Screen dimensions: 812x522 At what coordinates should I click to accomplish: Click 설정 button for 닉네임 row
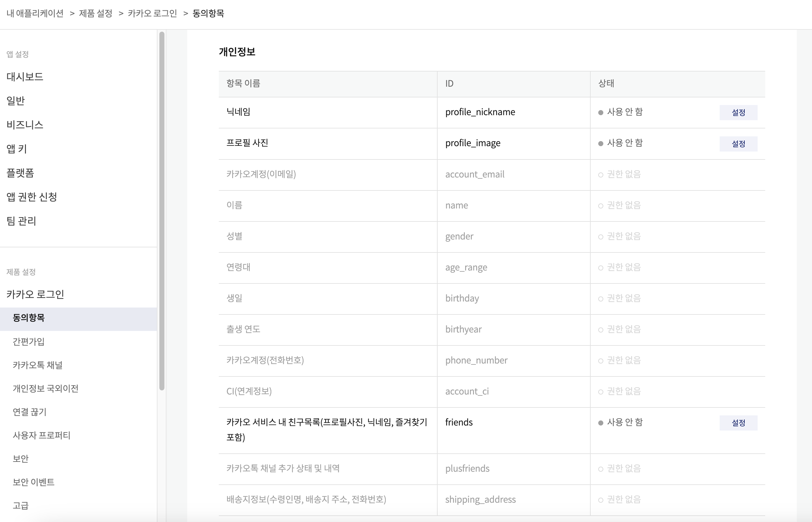(738, 112)
